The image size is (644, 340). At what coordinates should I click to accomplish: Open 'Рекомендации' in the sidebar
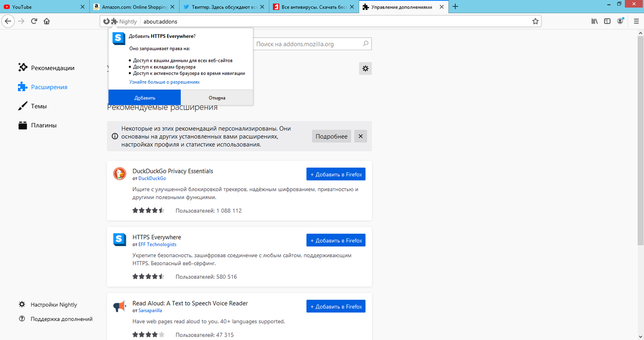[x=46, y=68]
